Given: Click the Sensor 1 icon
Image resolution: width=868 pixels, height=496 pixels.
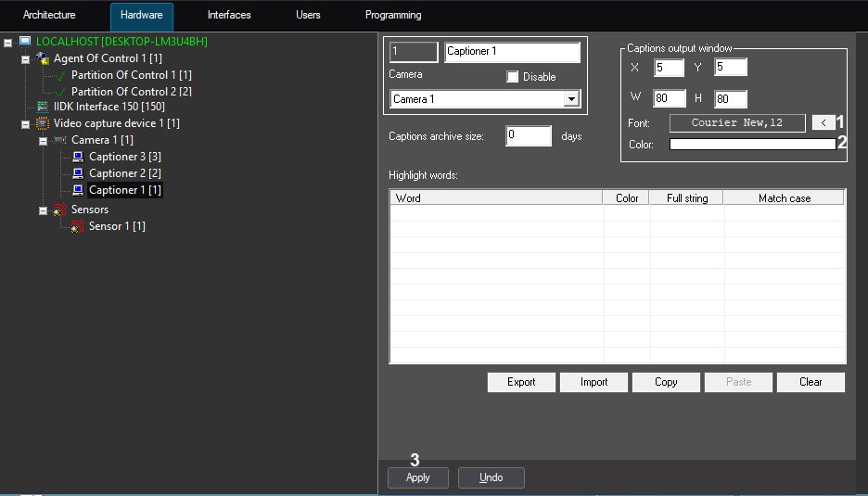Looking at the screenshot, I should click(78, 226).
